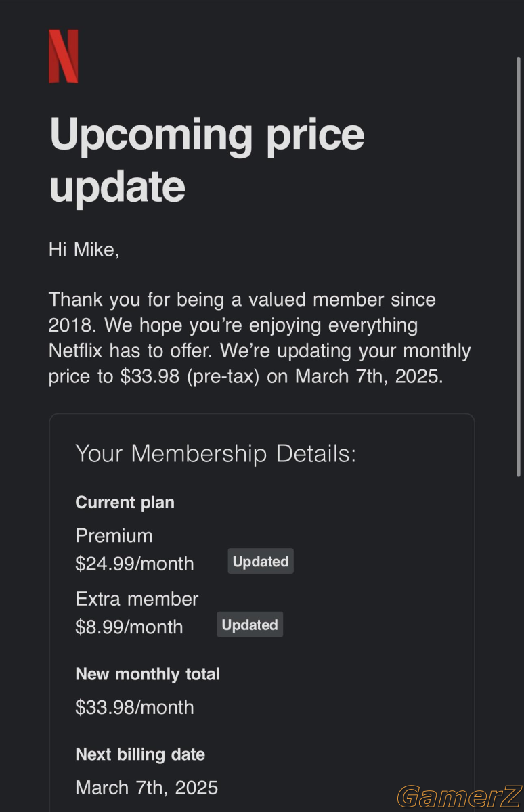
Task: Click the 'Netflix has to offer' paragraph line
Action: tap(259, 351)
